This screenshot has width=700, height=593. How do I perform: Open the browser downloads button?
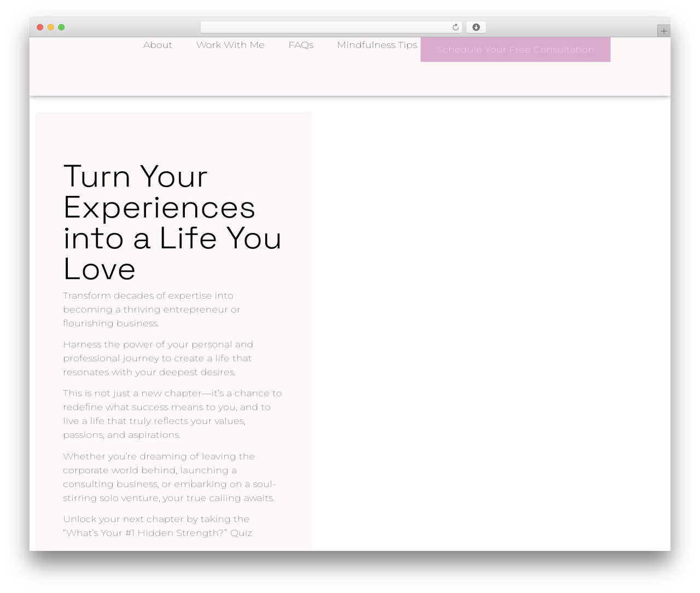point(476,27)
